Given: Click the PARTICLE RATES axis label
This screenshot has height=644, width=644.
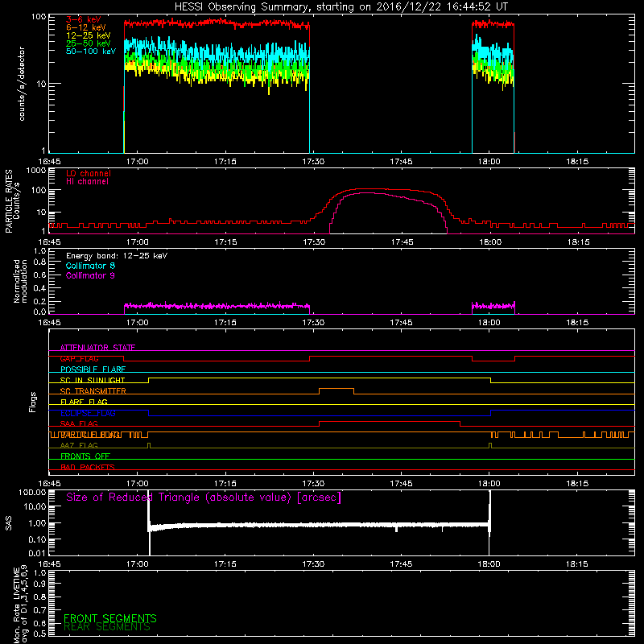Looking at the screenshot, I should [12, 201].
